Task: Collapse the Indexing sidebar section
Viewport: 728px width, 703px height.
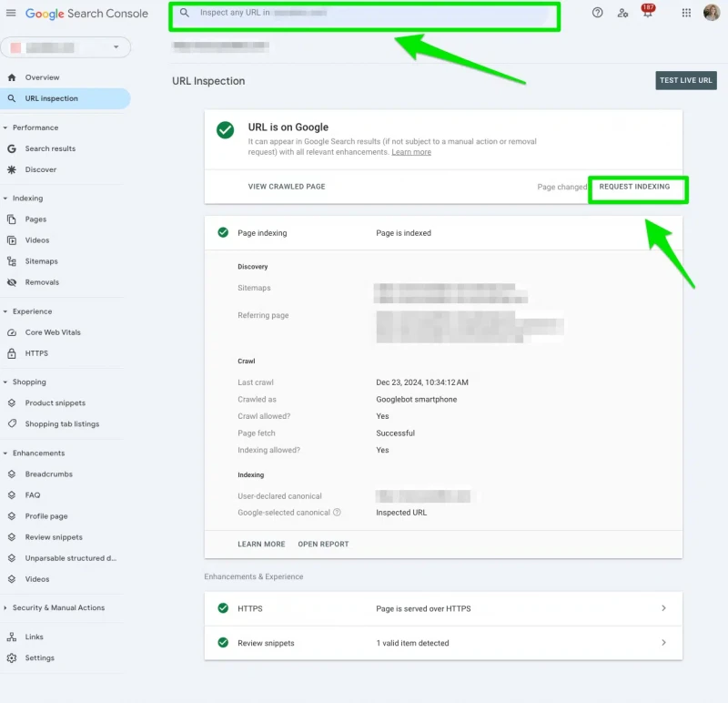Action: point(5,198)
